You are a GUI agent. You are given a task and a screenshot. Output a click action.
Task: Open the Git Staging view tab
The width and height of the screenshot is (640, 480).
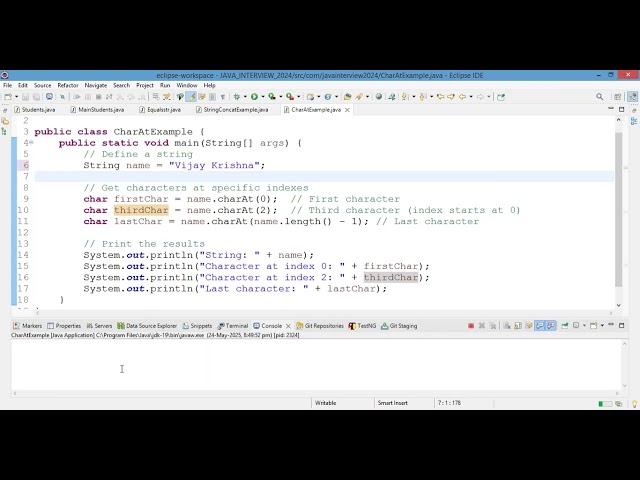tap(399, 326)
